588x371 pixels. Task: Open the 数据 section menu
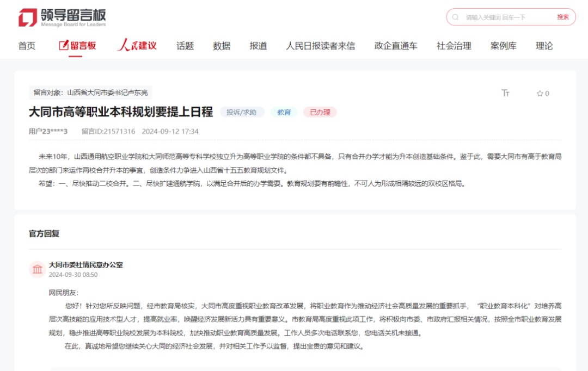[221, 46]
